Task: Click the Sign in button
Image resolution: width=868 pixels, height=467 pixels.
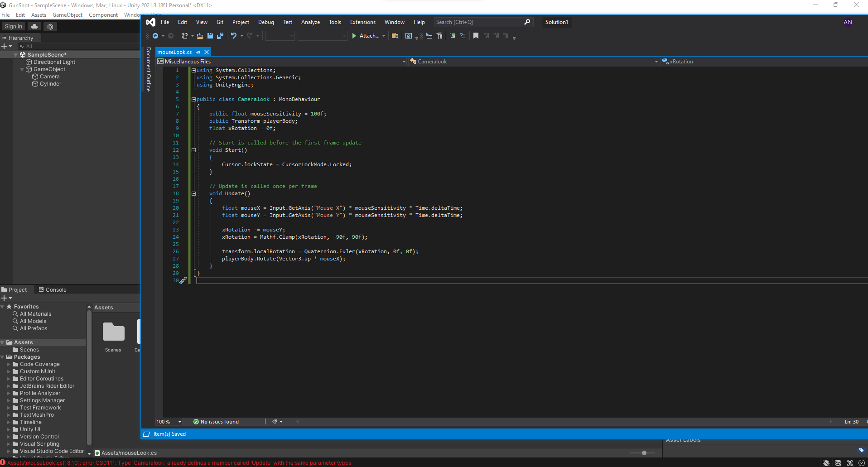Action: point(13,27)
